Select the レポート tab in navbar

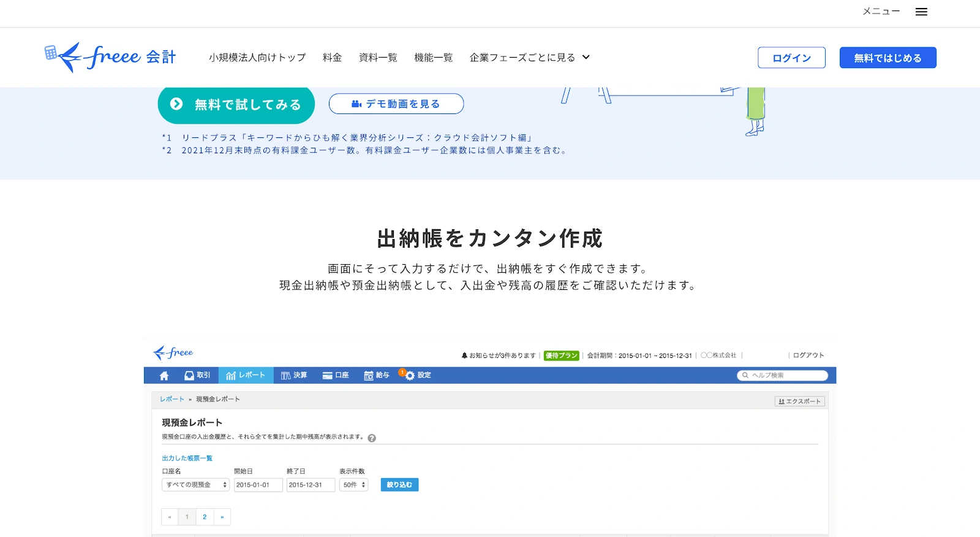click(246, 375)
